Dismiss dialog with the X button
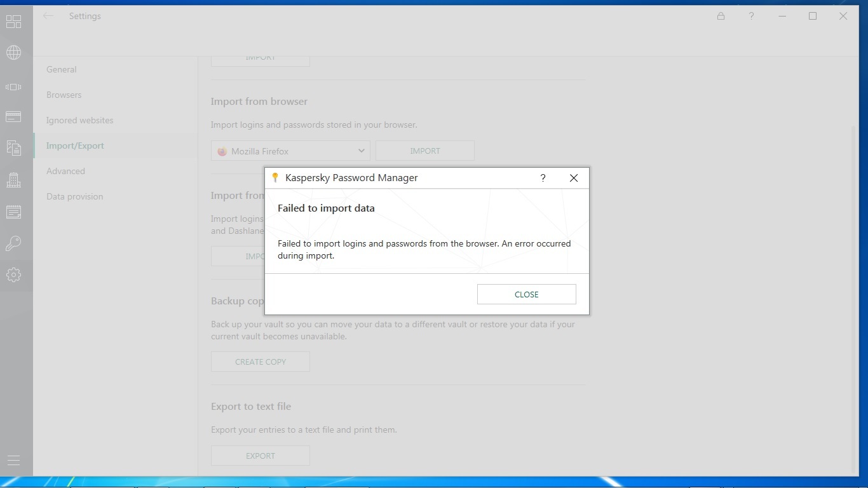The height and width of the screenshot is (488, 868). pos(573,178)
